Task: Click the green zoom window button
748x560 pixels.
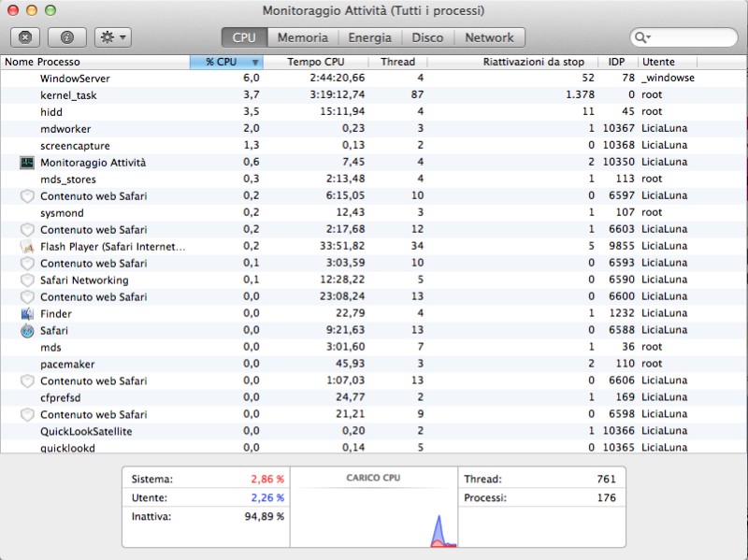Action: click(50, 10)
